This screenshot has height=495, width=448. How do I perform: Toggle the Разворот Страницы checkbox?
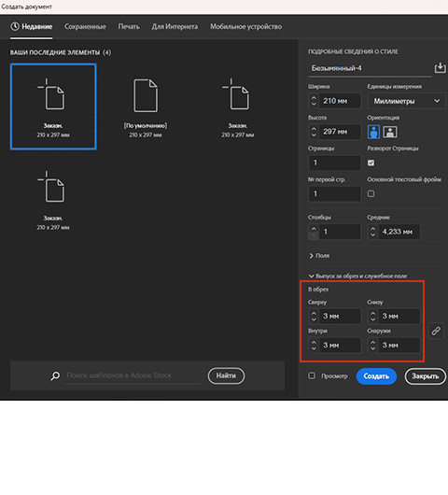(371, 163)
